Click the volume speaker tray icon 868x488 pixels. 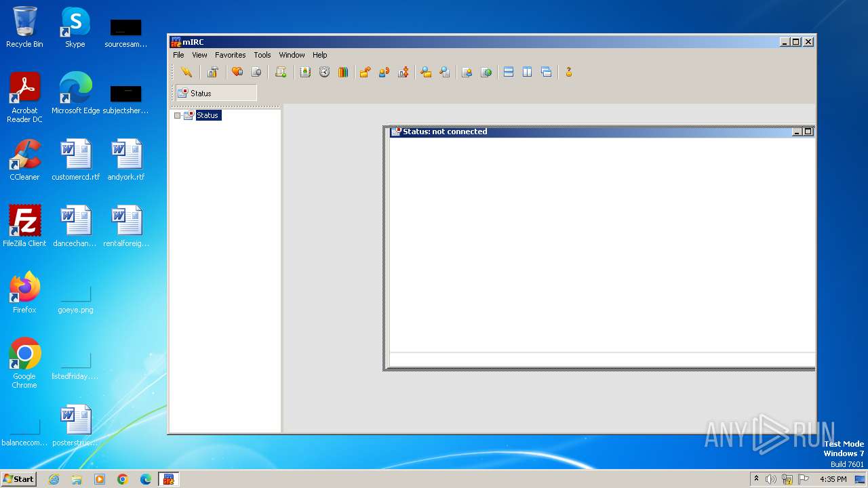(770, 479)
